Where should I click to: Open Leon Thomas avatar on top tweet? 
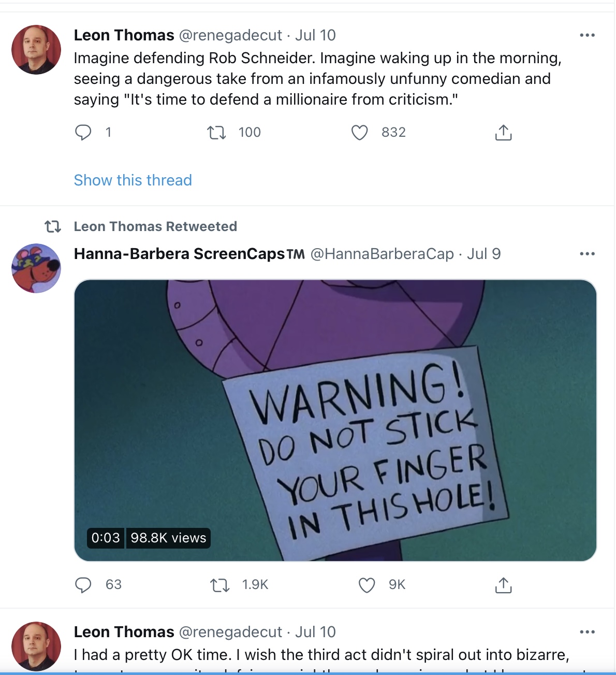pyautogui.click(x=36, y=50)
